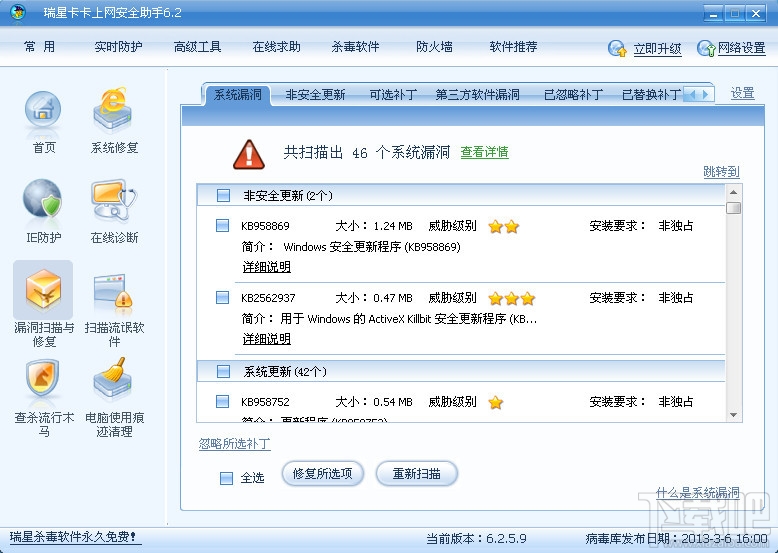778x553 pixels.
Task: Open the 查杀流行木马 shield icon
Action: (43, 379)
